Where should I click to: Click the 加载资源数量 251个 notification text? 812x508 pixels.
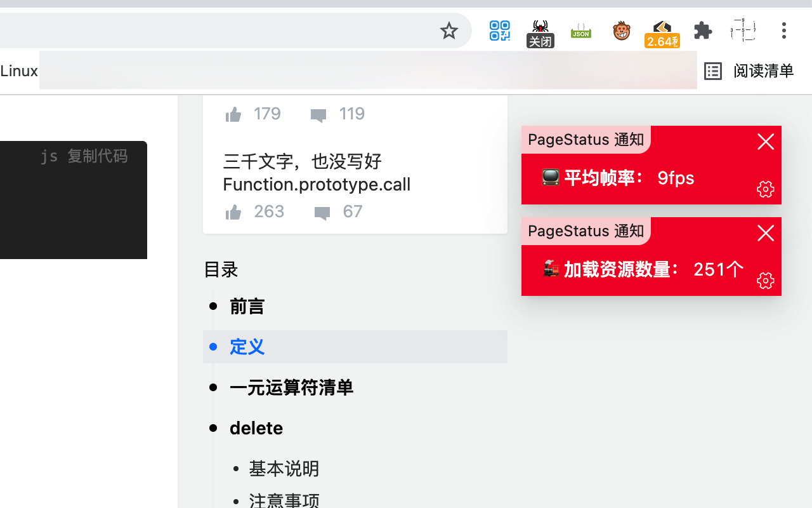click(x=643, y=269)
